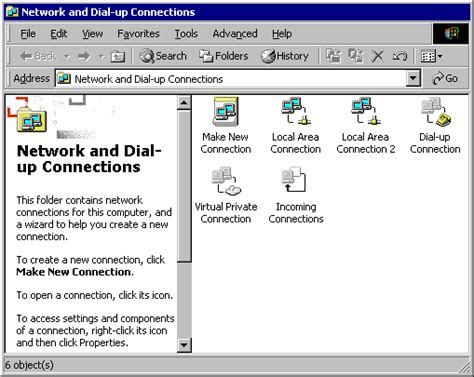Click the Move To toolbar icon
The image size is (474, 377).
[334, 56]
